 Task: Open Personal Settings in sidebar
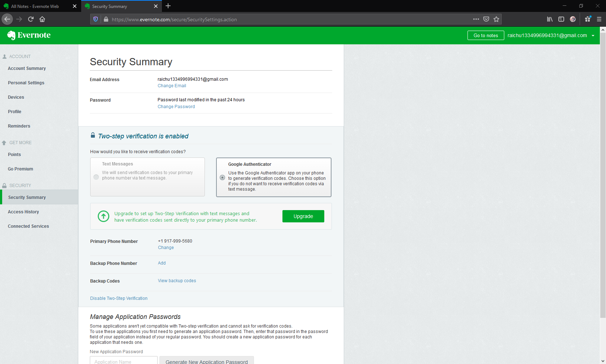pyautogui.click(x=26, y=83)
